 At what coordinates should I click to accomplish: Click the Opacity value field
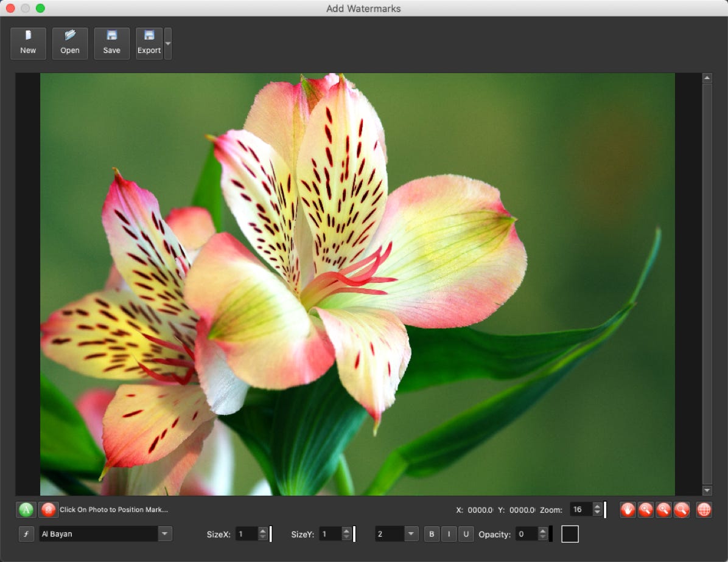coord(526,534)
